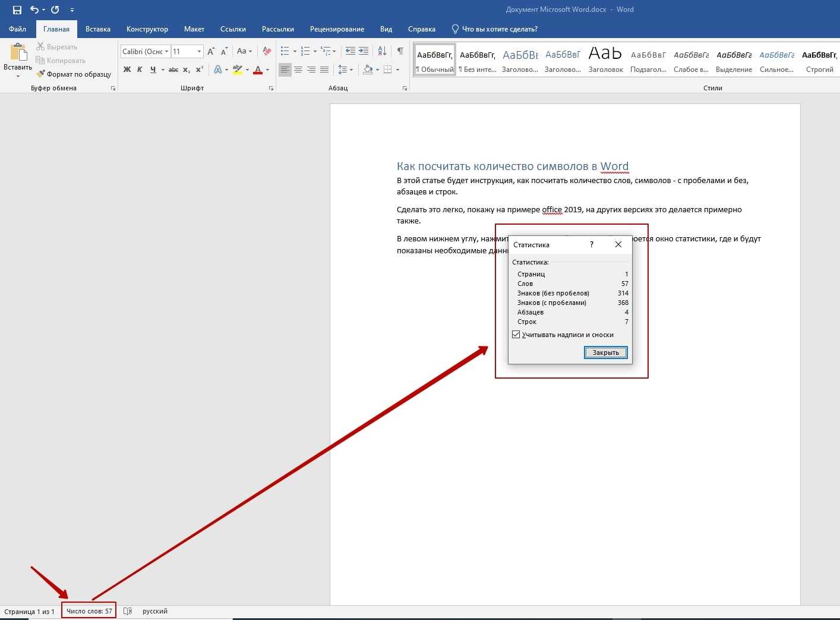
Task: Switch to the Конструктор tab
Action: pyautogui.click(x=147, y=29)
